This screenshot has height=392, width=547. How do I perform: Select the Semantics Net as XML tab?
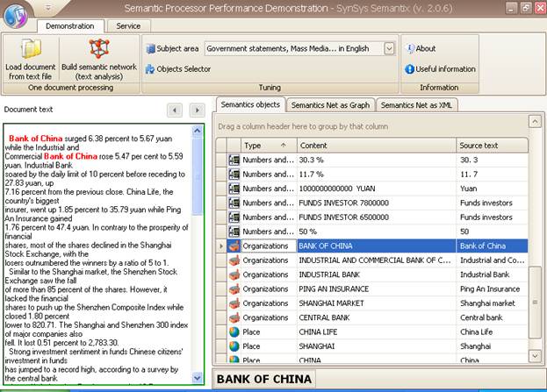(416, 105)
